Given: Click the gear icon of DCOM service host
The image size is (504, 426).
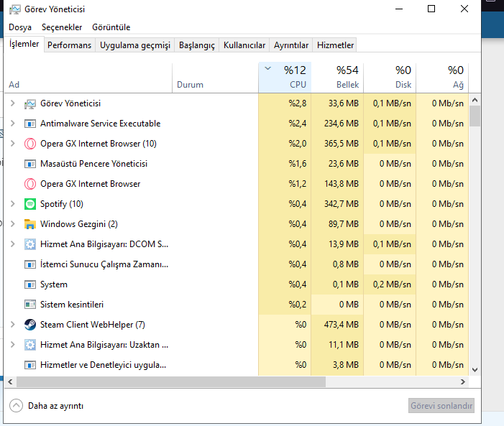Looking at the screenshot, I should (30, 244).
